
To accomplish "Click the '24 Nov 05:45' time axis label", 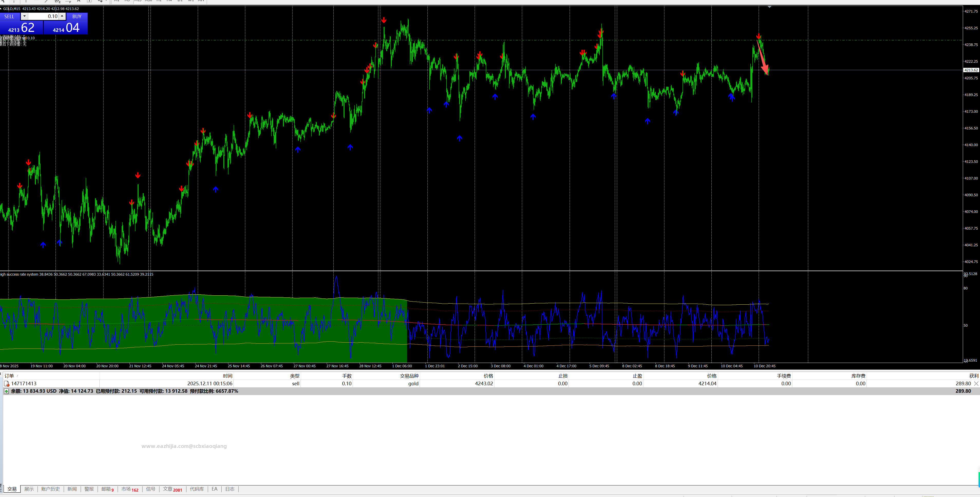I will [x=173, y=366].
